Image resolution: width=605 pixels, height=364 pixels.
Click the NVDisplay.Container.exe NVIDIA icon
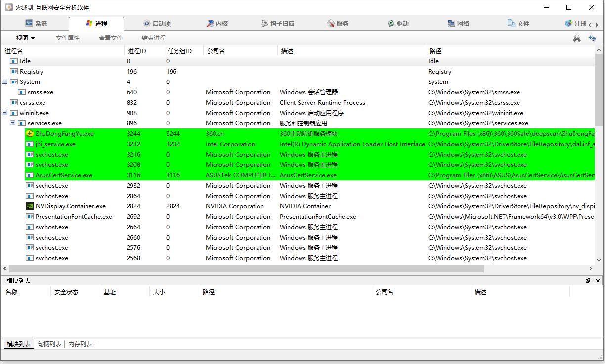coord(30,206)
